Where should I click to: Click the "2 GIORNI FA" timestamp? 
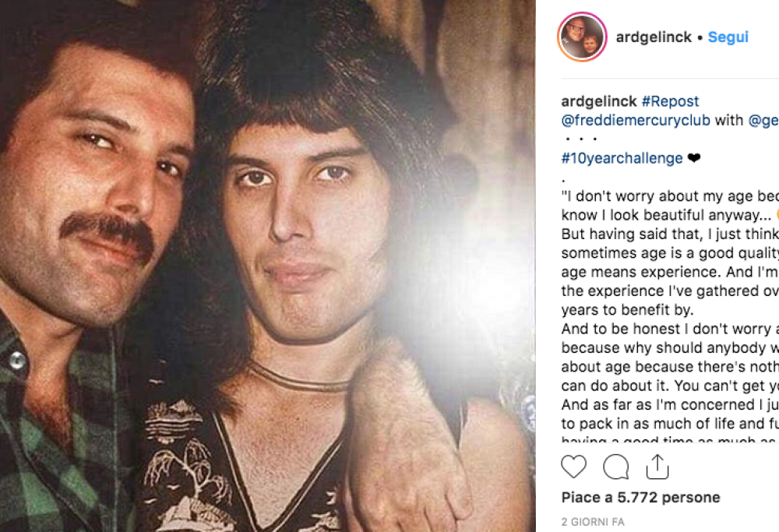pyautogui.click(x=593, y=522)
